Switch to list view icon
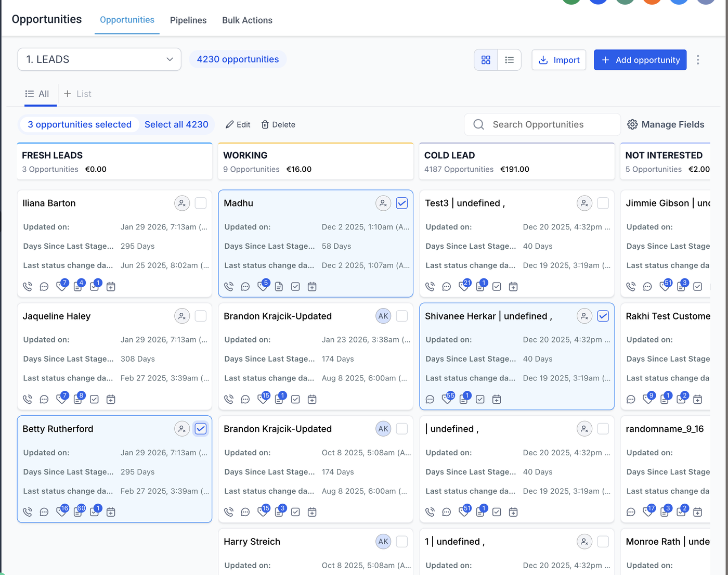Screen dimensions: 728x575 pos(510,60)
